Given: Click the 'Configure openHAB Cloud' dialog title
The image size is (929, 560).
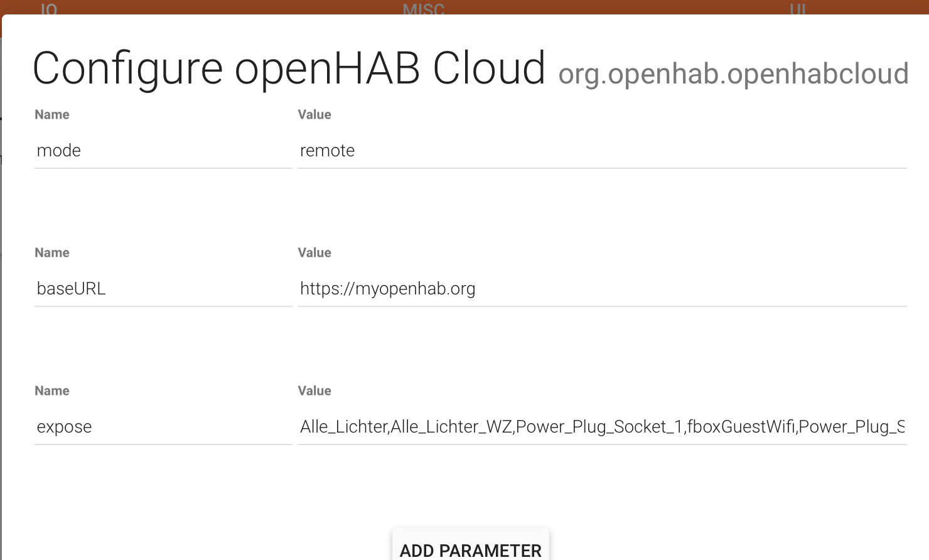Looking at the screenshot, I should coord(289,68).
